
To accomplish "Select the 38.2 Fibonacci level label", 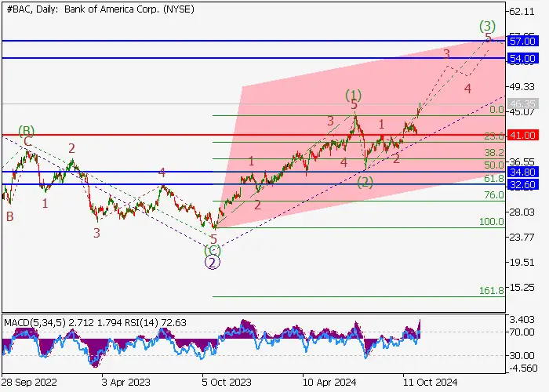I will pos(494,153).
